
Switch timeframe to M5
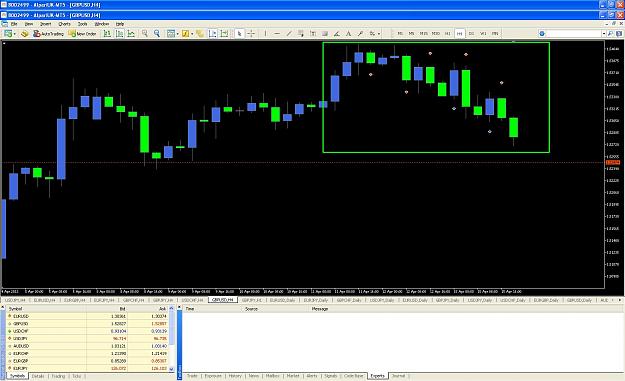[x=411, y=34]
